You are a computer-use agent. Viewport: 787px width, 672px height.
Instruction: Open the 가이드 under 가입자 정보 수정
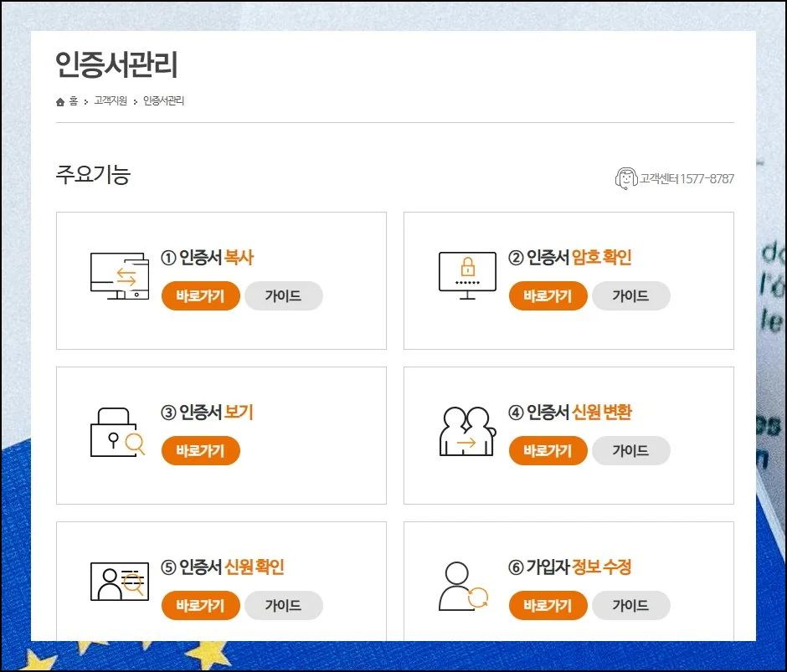631,605
